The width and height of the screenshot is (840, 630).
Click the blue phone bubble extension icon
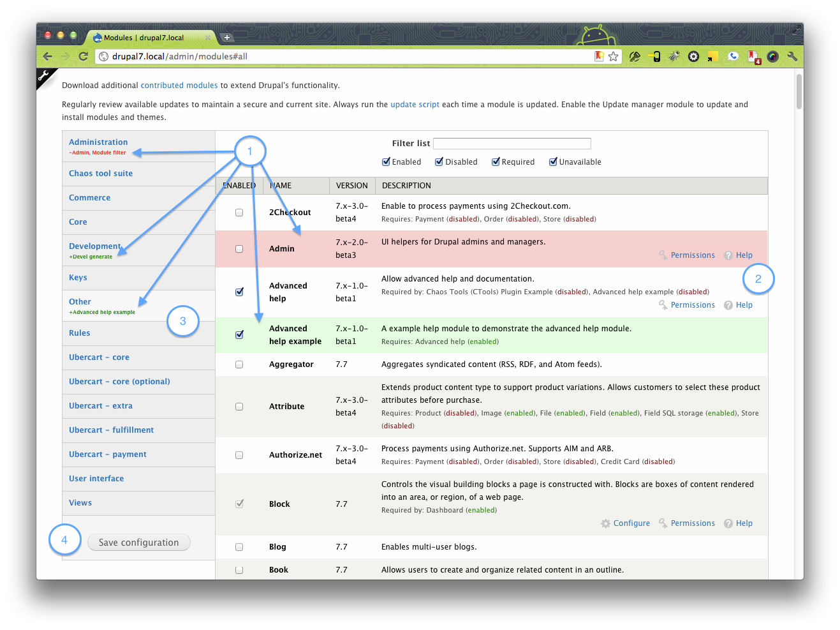733,56
